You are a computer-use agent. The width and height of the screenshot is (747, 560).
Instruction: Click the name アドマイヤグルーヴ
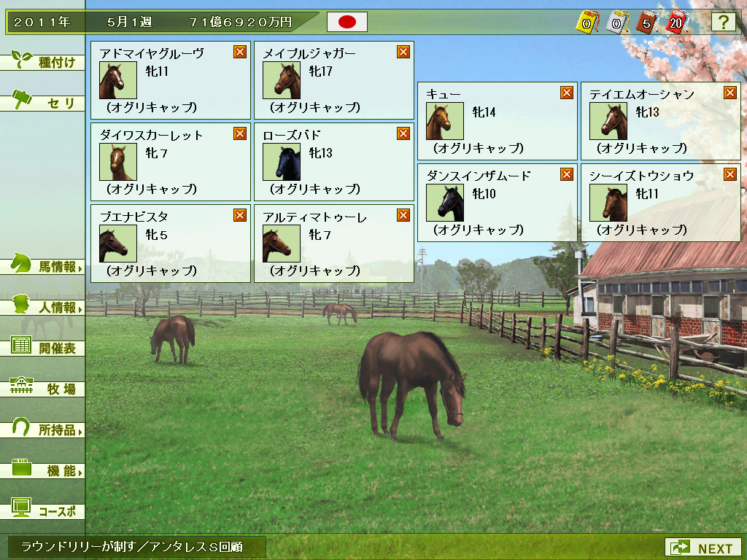(x=152, y=53)
